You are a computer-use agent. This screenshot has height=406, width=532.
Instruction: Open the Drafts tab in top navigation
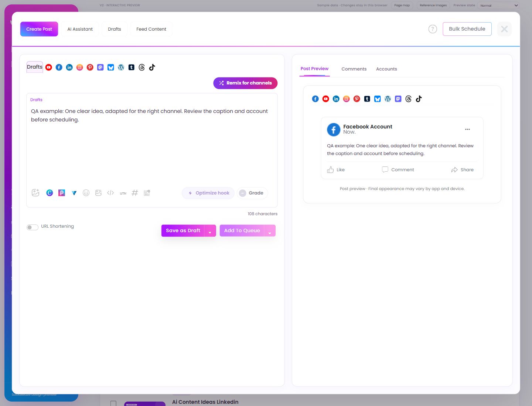tap(115, 29)
